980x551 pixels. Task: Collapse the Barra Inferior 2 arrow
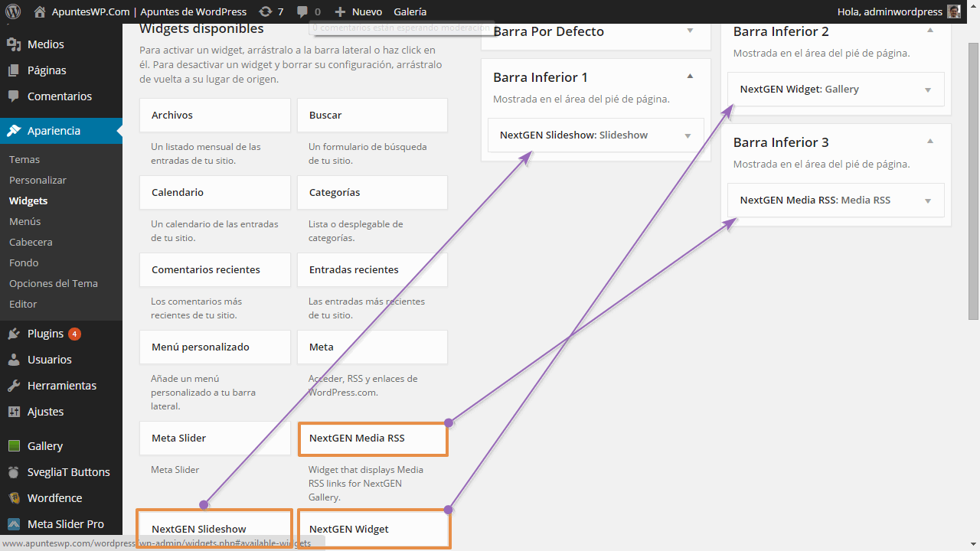(930, 31)
